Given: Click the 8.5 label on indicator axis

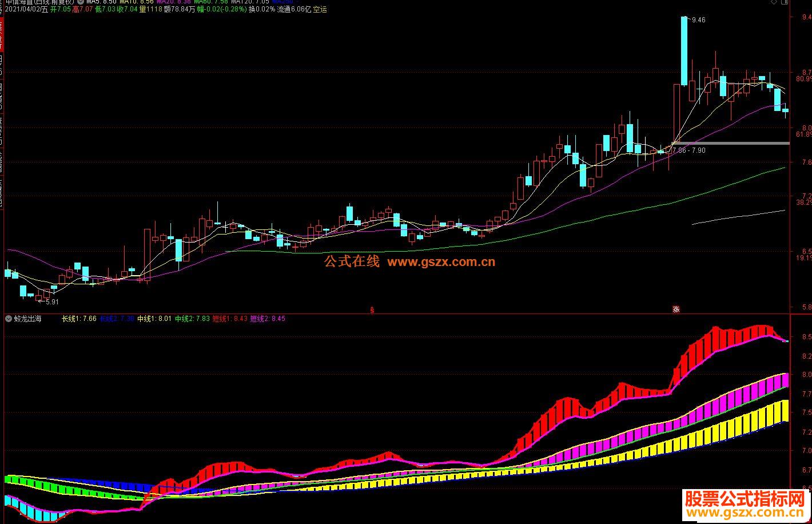Looking at the screenshot, I should click(806, 338).
